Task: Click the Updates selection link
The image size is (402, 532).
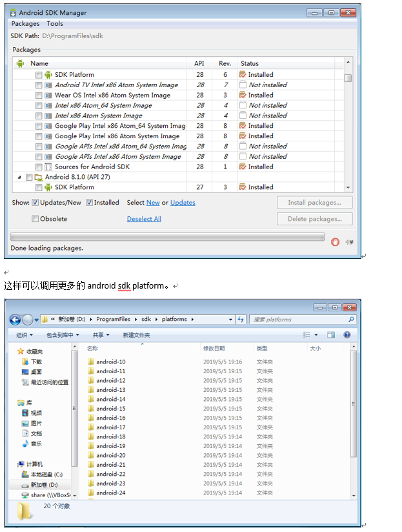Action: [x=183, y=203]
